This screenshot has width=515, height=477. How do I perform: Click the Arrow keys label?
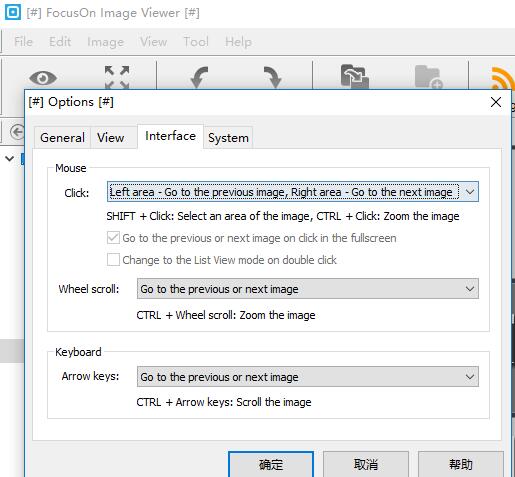tap(90, 376)
